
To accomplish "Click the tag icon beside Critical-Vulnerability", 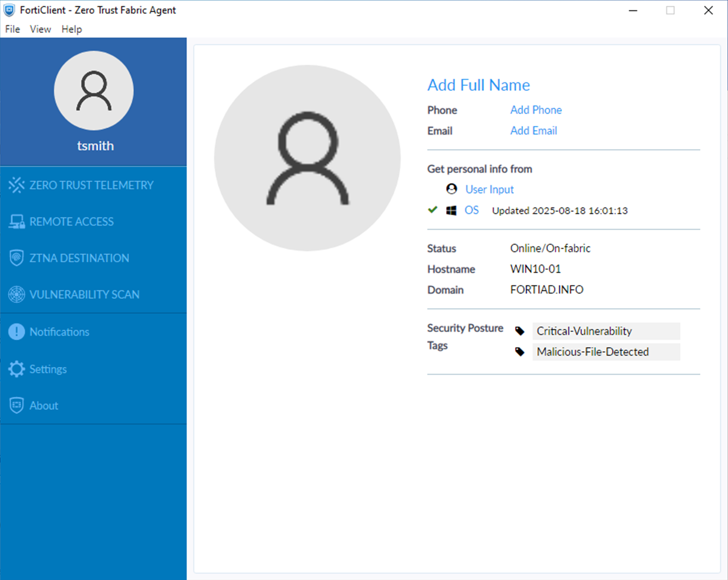I will coord(520,332).
